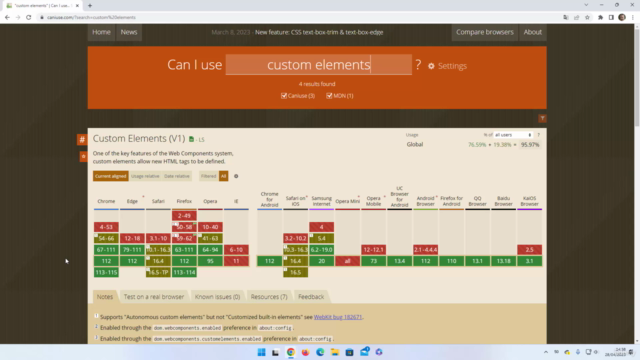Click Chrome 113-115 version cell
The height and width of the screenshot is (360, 640).
pyautogui.click(x=106, y=272)
